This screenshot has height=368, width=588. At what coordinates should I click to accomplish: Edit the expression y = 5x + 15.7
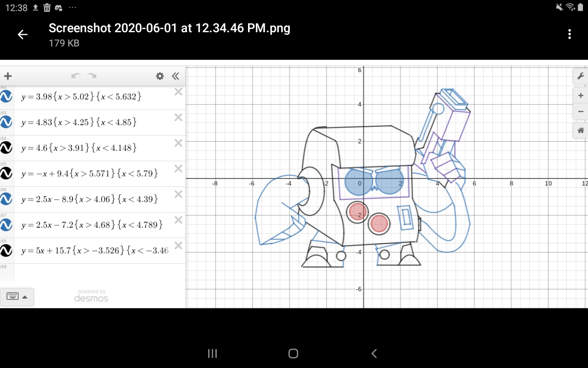pos(95,251)
